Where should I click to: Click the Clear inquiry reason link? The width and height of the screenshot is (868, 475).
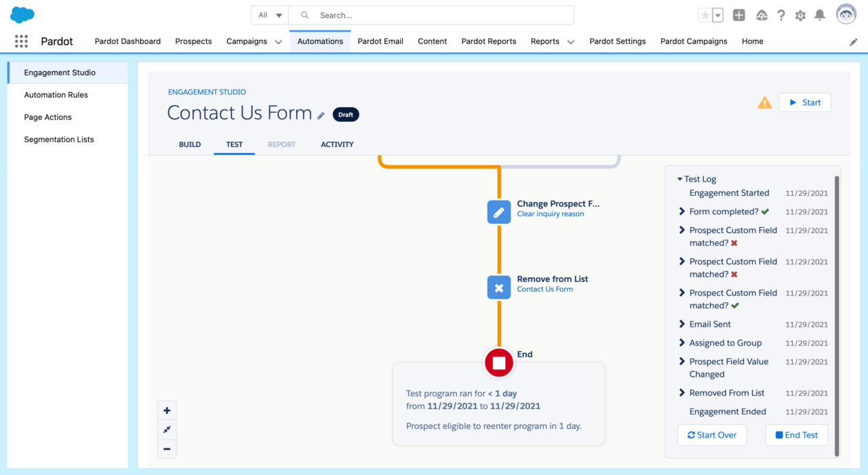point(551,214)
